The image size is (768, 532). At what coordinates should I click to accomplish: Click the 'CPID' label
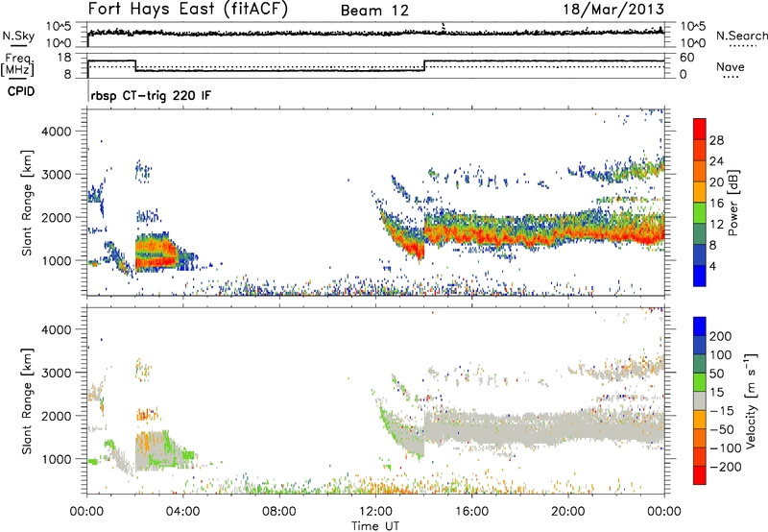21,91
